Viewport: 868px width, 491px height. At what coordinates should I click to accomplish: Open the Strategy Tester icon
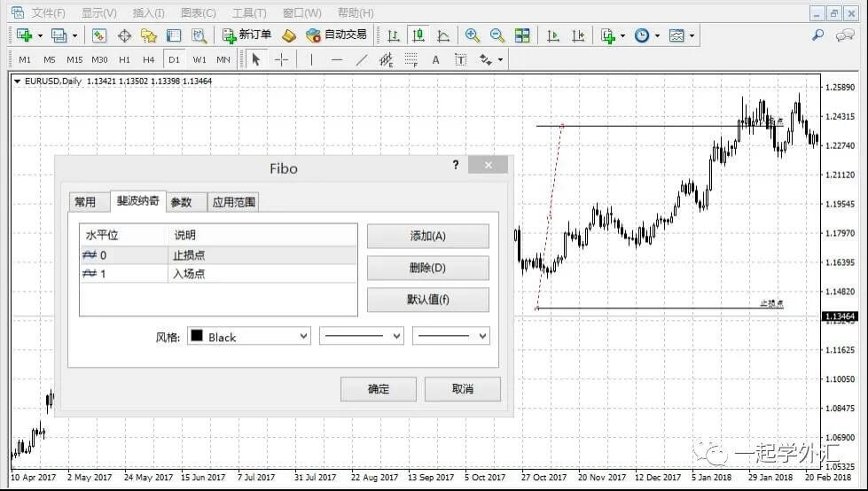tap(199, 36)
